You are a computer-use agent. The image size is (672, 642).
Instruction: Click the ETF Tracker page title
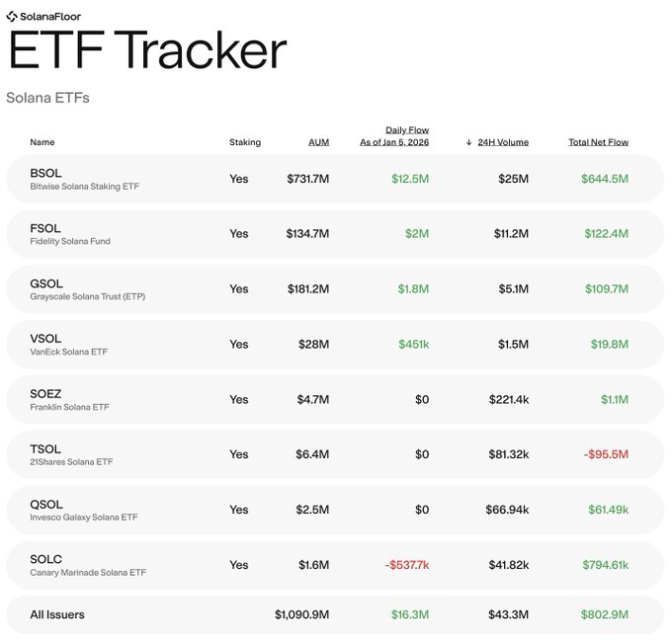pos(147,51)
